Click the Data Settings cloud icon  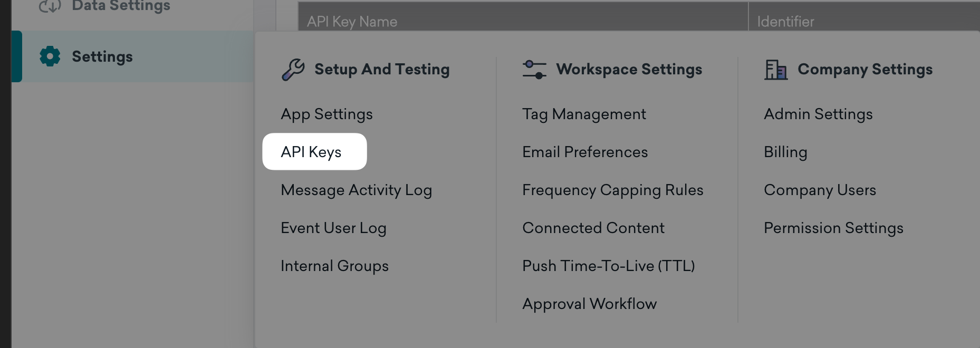tap(50, 6)
